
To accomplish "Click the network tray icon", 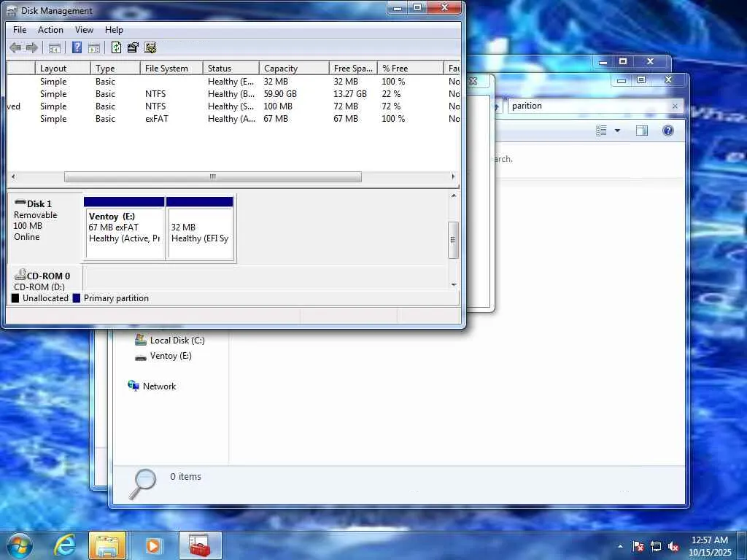I will 656,546.
